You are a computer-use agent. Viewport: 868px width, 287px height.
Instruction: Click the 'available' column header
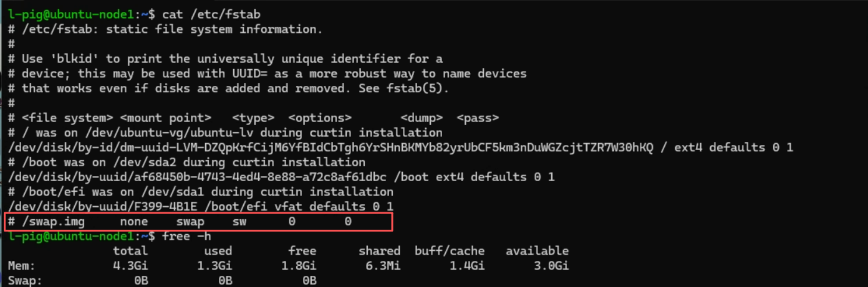(537, 251)
